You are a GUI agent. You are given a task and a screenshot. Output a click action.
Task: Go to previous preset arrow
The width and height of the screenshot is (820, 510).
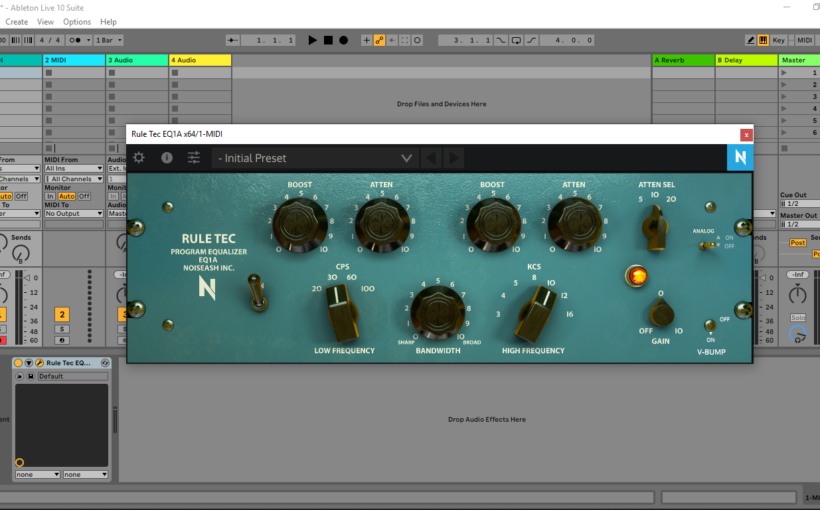point(430,158)
